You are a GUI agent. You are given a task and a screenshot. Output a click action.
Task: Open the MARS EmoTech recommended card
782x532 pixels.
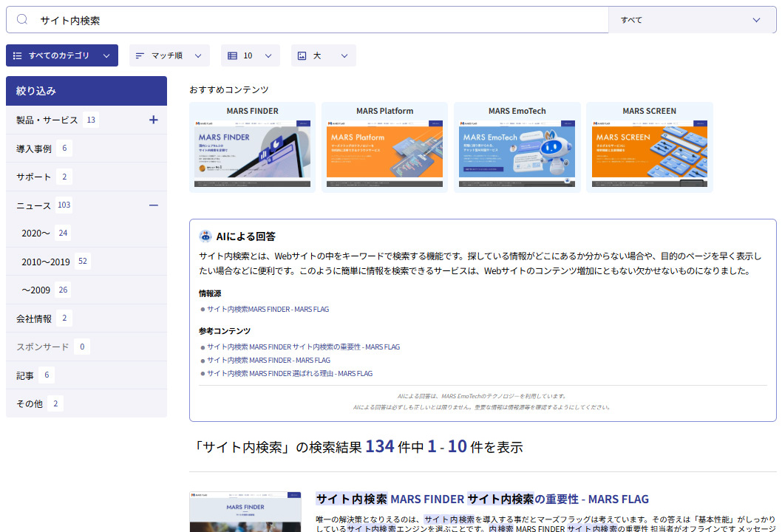click(x=517, y=148)
